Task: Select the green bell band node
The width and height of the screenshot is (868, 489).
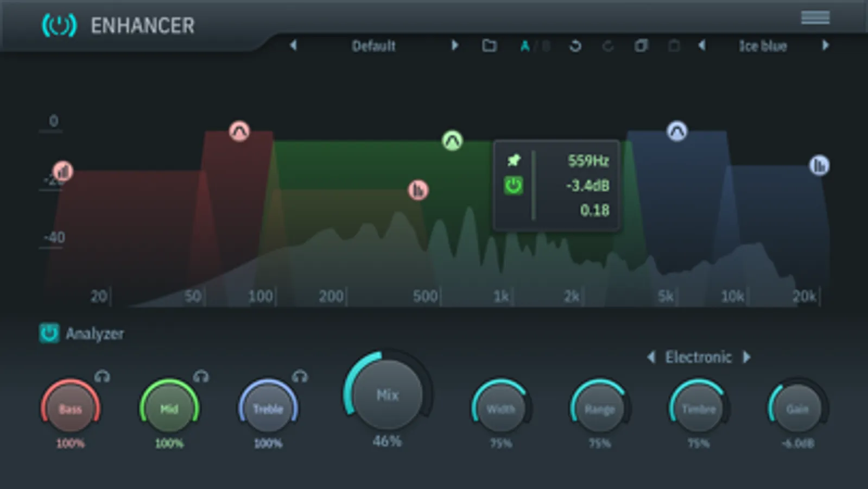Action: pos(452,141)
